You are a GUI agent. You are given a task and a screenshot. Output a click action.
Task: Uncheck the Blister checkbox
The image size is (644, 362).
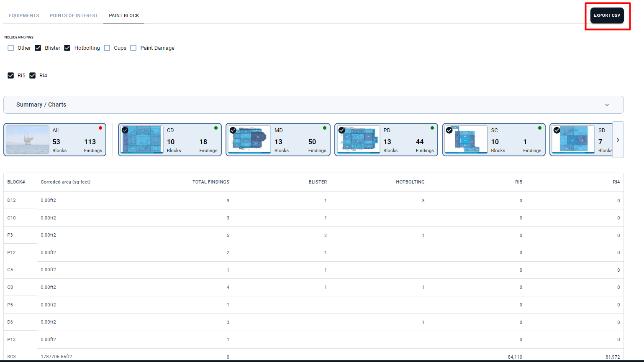[38, 48]
